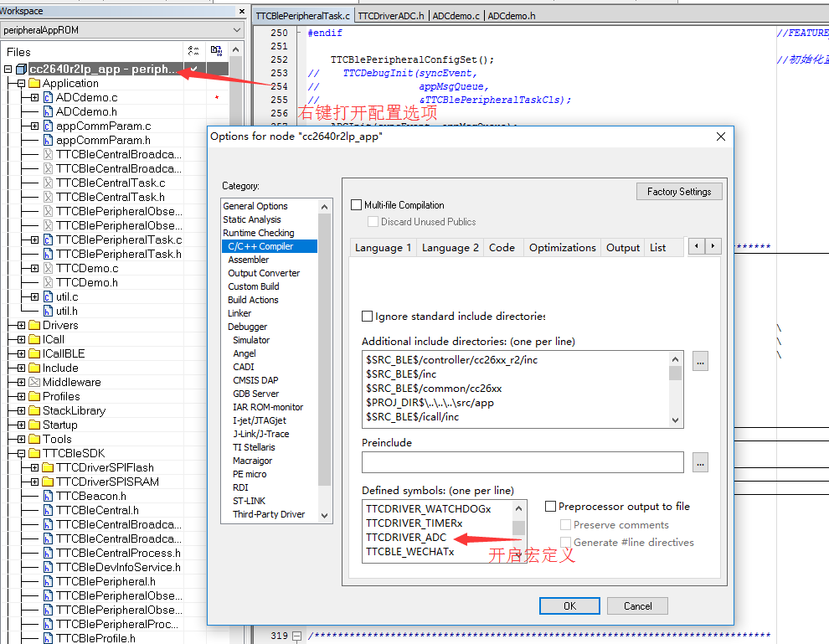Screen dimensions: 829x644
Task: Expand the Drivers folder node
Action: point(21,325)
